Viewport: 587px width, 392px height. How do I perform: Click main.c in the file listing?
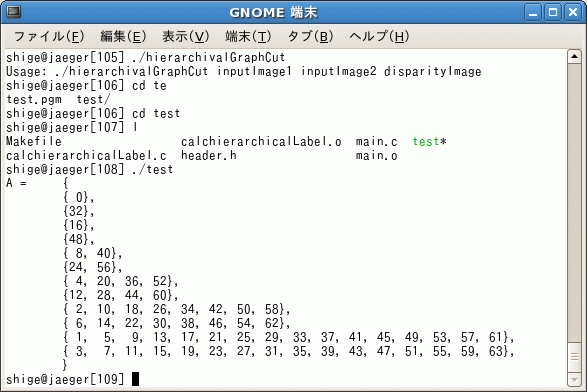pyautogui.click(x=376, y=142)
